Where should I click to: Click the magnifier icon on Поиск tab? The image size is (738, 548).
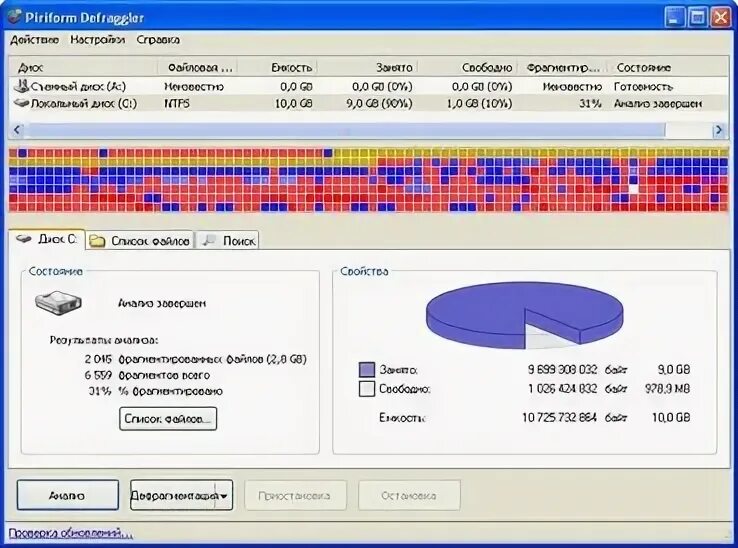tap(209, 241)
